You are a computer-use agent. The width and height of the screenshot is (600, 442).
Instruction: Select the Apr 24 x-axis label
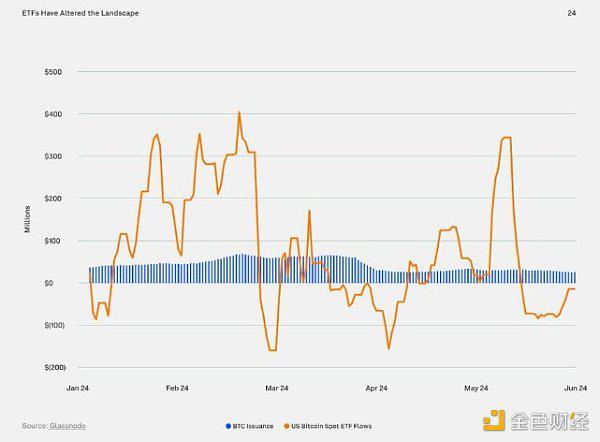[x=376, y=387]
